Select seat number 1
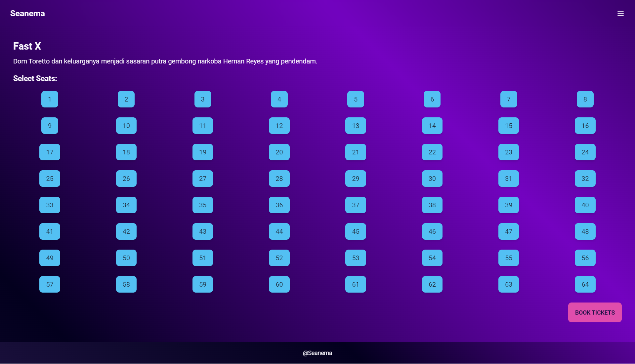The width and height of the screenshot is (635, 364). click(50, 99)
